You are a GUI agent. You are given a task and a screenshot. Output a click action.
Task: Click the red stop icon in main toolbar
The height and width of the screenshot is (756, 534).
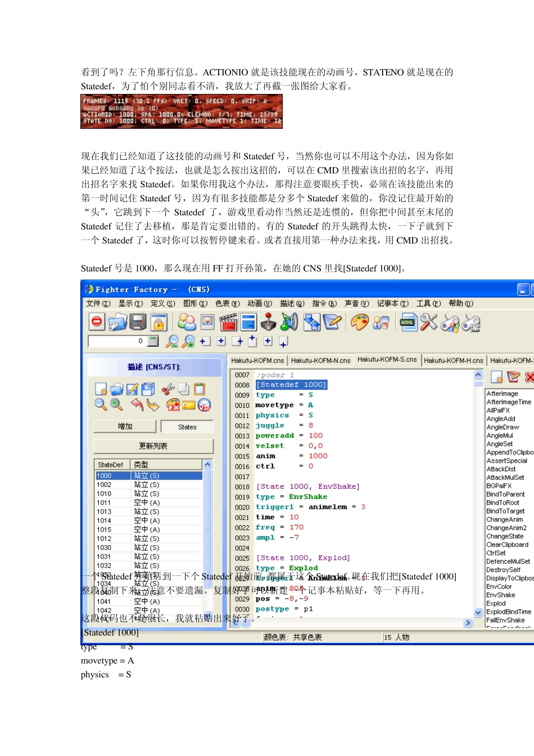97,322
